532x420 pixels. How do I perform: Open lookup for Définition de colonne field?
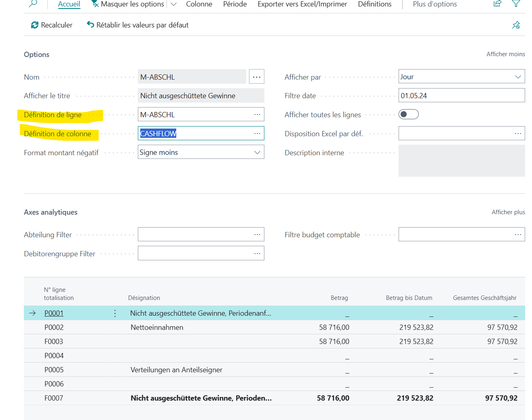pyautogui.click(x=257, y=133)
